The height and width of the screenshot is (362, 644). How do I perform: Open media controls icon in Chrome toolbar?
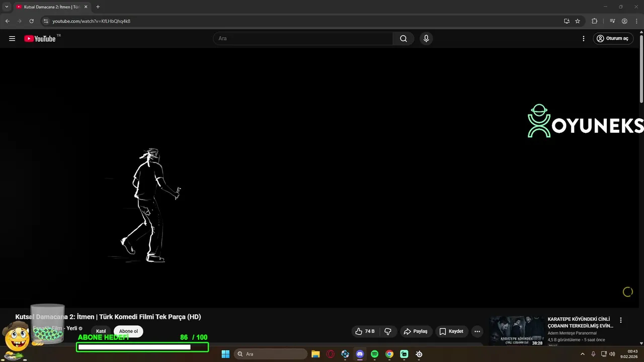(612, 21)
